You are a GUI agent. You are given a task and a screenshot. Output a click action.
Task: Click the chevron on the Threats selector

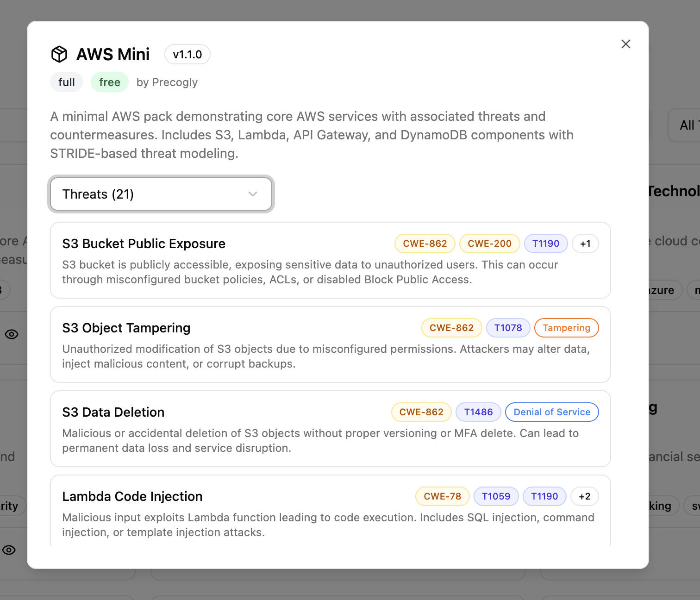(252, 194)
